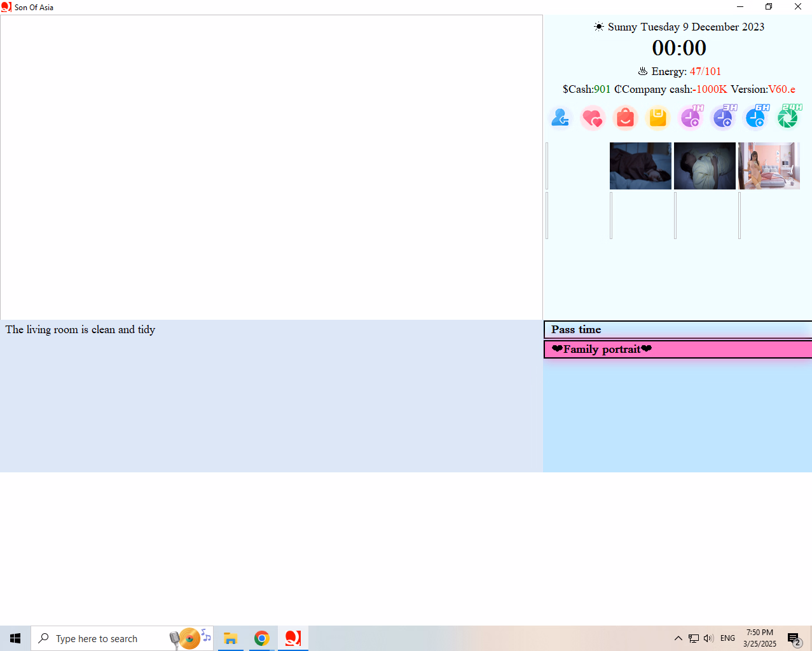The width and height of the screenshot is (812, 651).
Task: Open the volume control in system tray
Action: (708, 638)
